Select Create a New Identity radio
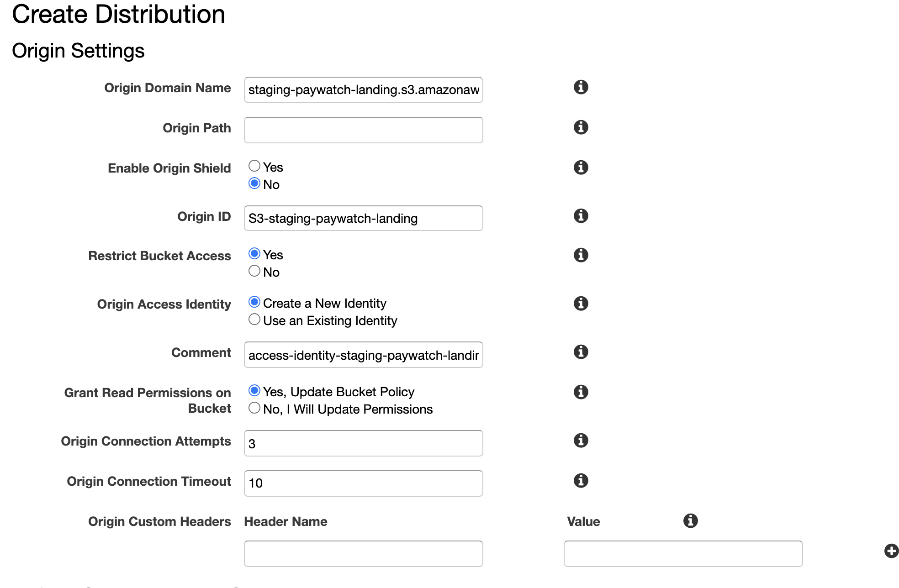The height and width of the screenshot is (588, 899). pyautogui.click(x=254, y=302)
